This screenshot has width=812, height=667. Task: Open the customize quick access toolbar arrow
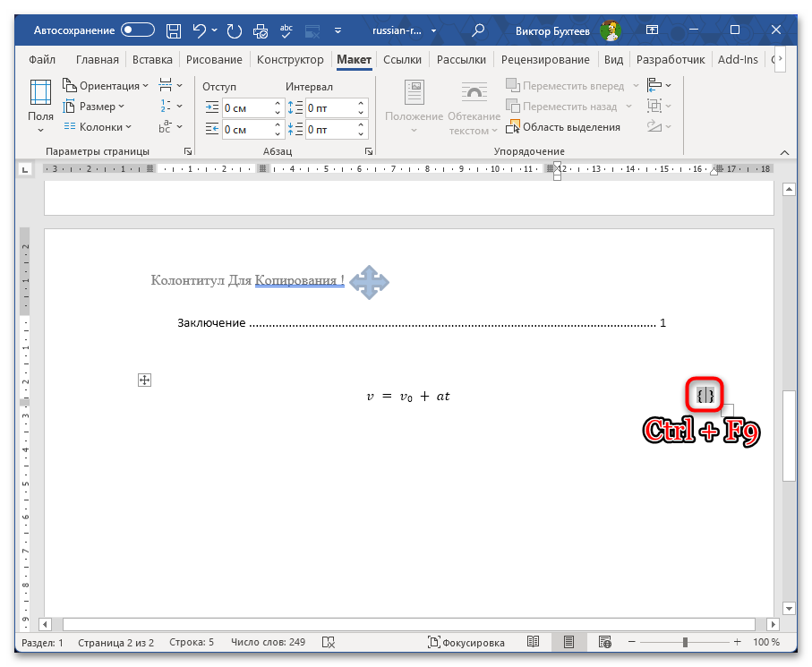[x=338, y=30]
